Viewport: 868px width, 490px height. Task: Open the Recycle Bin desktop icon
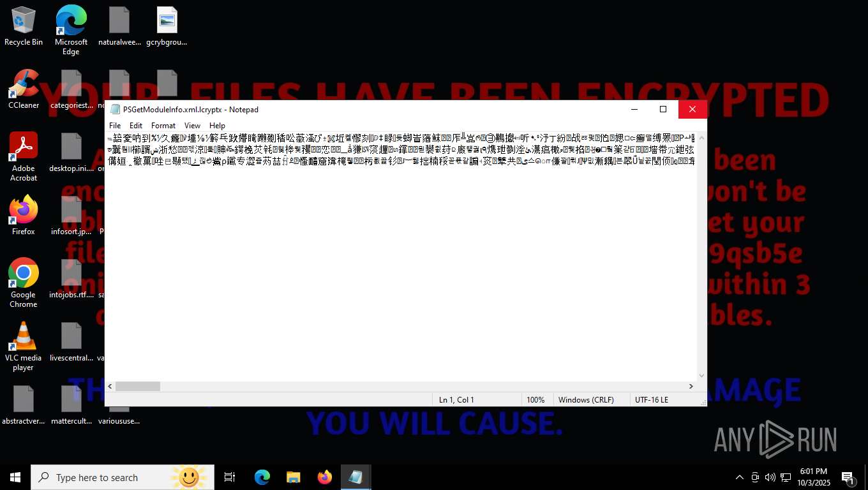point(24,26)
